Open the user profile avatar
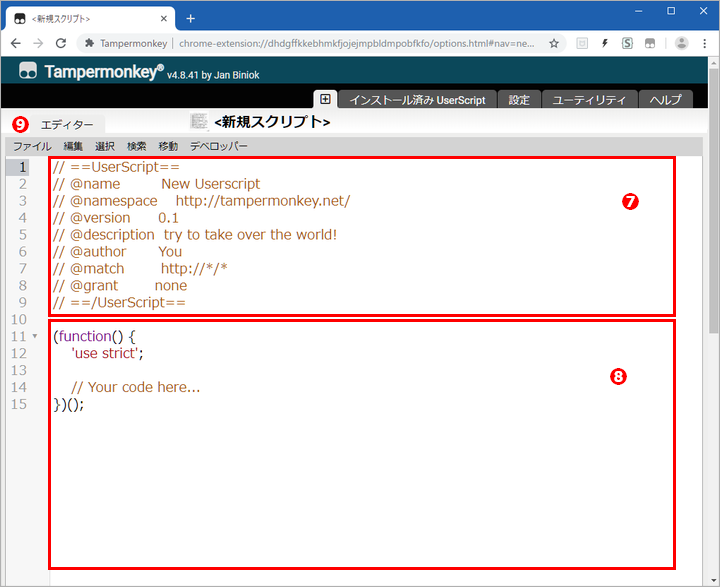 [681, 43]
